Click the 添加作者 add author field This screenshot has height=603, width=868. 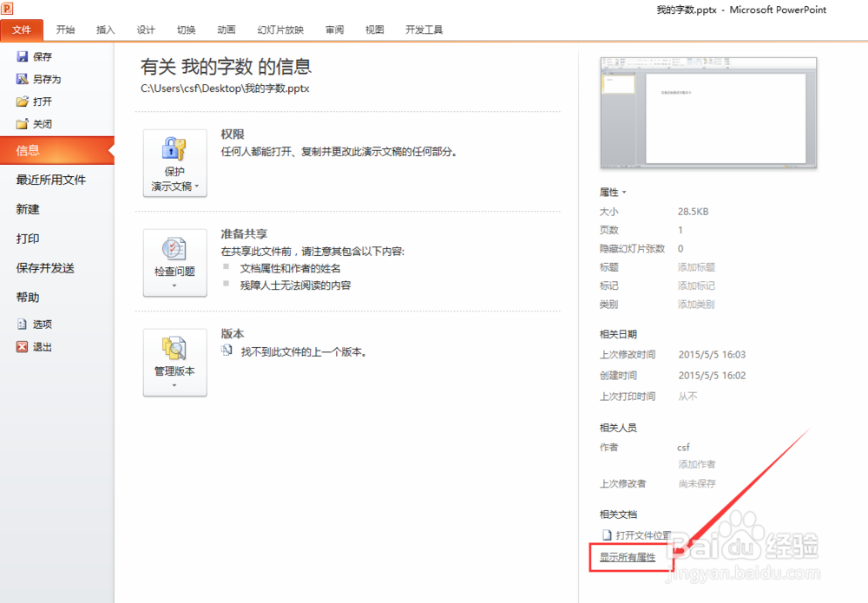click(697, 464)
